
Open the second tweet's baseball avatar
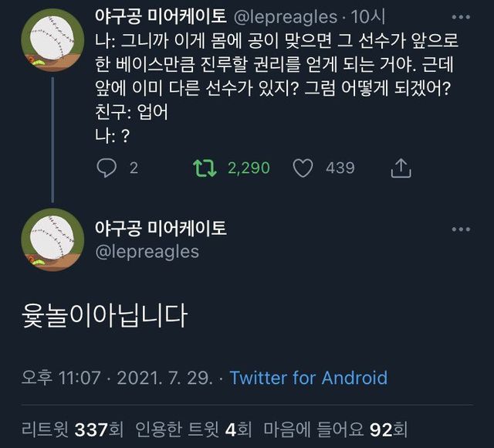pyautogui.click(x=52, y=239)
